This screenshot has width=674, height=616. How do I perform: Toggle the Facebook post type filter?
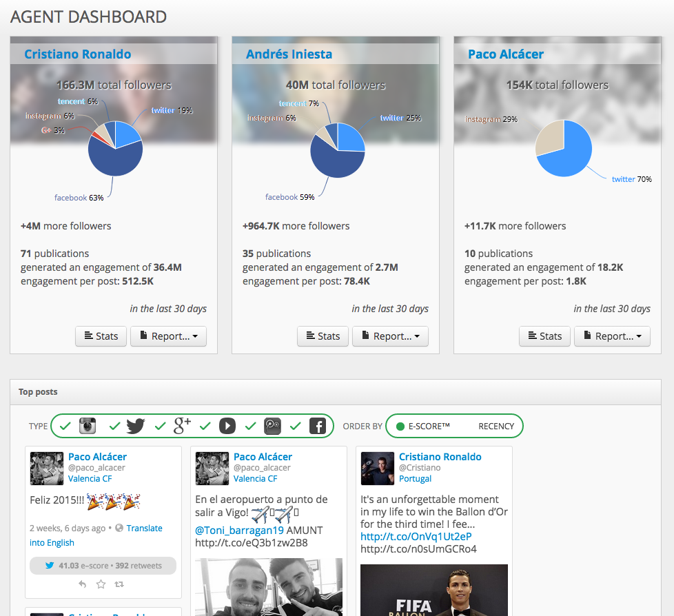coord(318,426)
